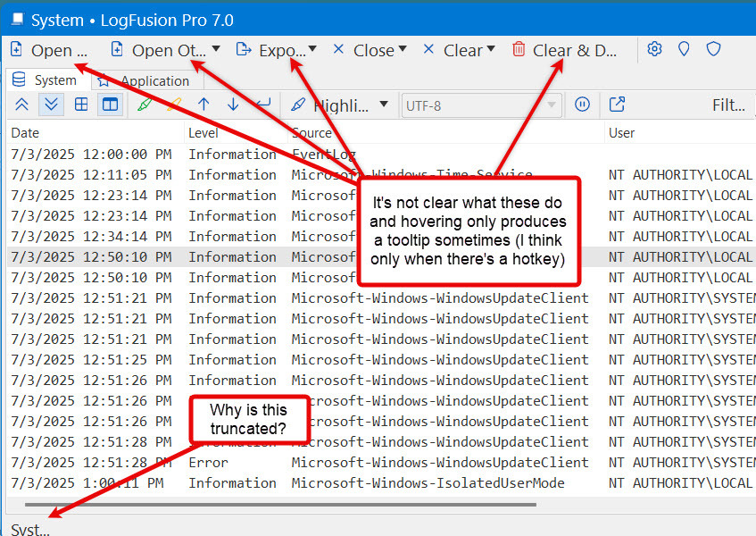
Task: Open the settings gear in the top toolbar
Action: [654, 49]
